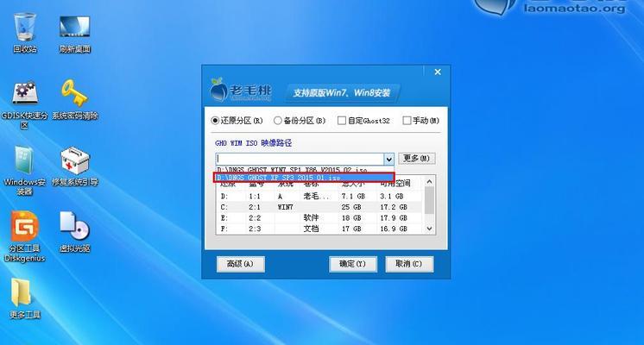Enable the 自定Ghost32 checkbox
This screenshot has height=345, width=644.
coord(341,121)
